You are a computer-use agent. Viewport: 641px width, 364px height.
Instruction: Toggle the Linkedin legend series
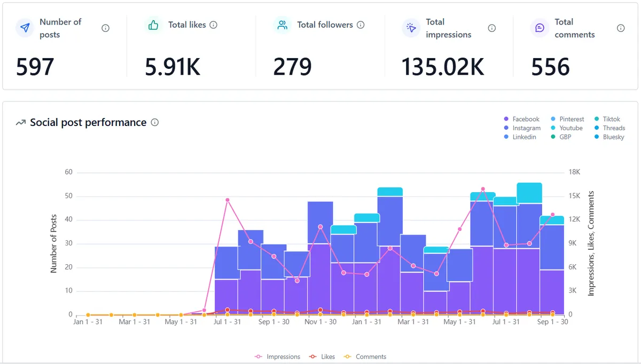coord(520,137)
